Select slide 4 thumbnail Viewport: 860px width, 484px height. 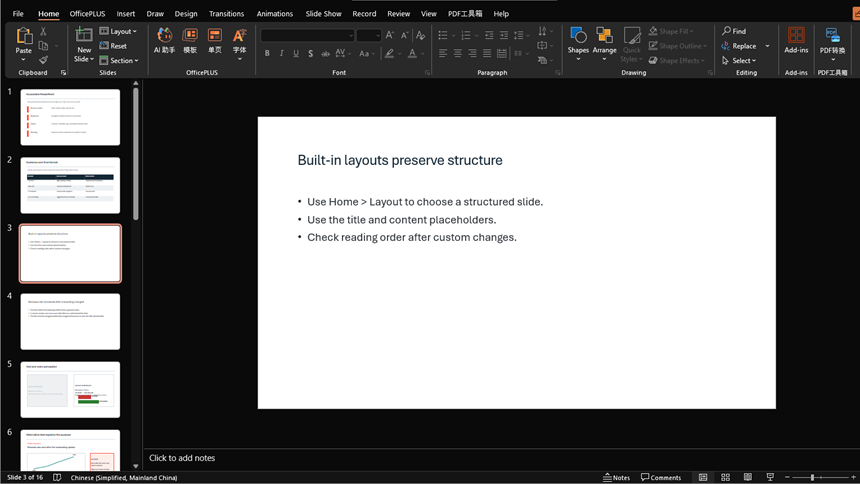click(x=70, y=322)
